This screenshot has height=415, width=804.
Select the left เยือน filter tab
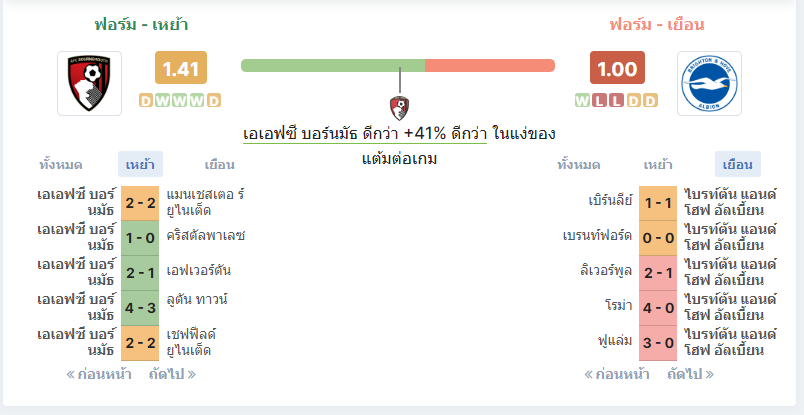(219, 165)
